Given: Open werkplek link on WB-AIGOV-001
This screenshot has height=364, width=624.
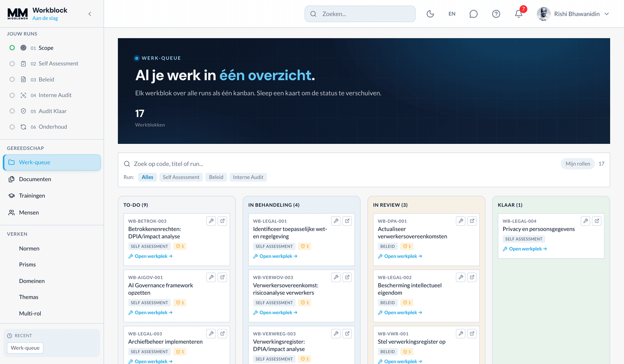Looking at the screenshot, I should coord(150,312).
